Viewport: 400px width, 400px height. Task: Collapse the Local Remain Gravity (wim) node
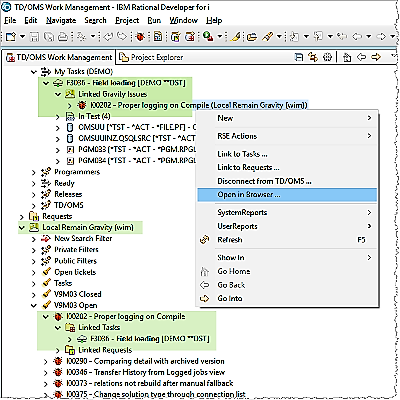[22, 228]
